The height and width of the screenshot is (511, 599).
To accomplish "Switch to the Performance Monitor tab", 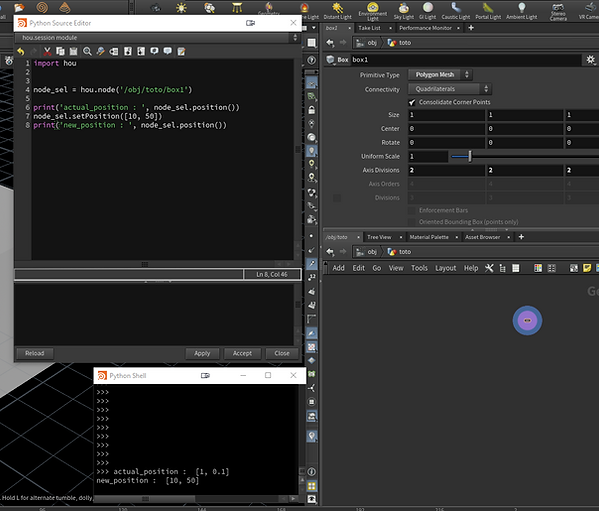I will click(425, 28).
